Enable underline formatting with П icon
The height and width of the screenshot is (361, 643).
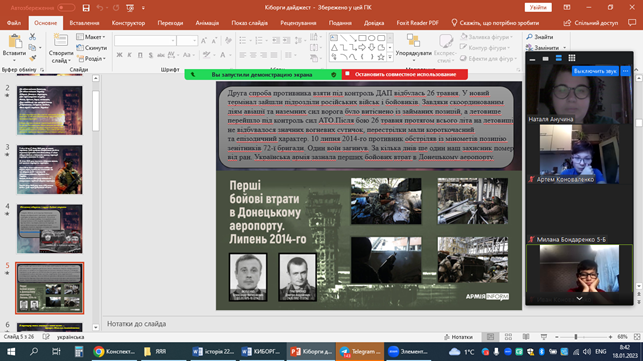tap(140, 55)
